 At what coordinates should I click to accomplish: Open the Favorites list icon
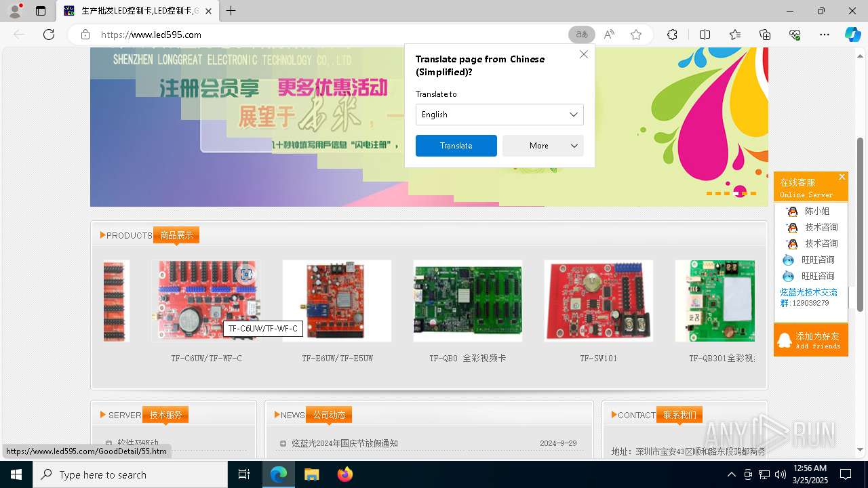point(735,35)
